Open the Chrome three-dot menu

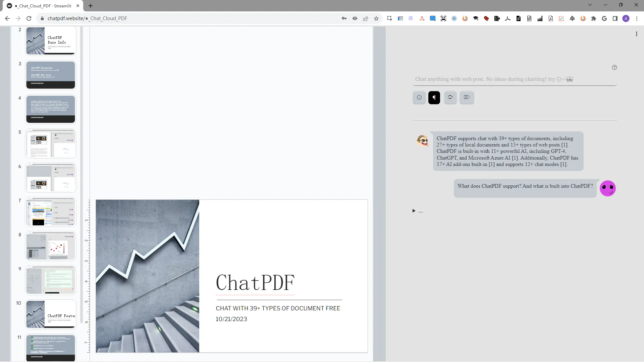pyautogui.click(x=637, y=18)
